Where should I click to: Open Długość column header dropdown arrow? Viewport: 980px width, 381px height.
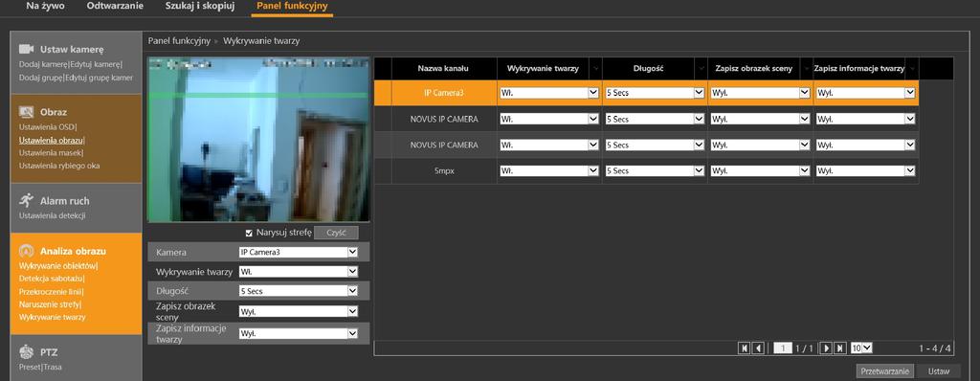pos(701,68)
